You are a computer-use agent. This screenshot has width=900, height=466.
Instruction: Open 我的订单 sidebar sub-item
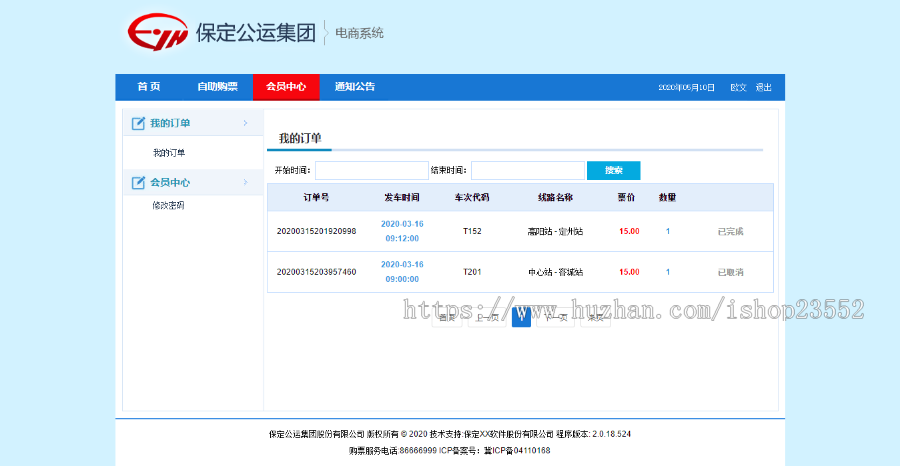[169, 153]
